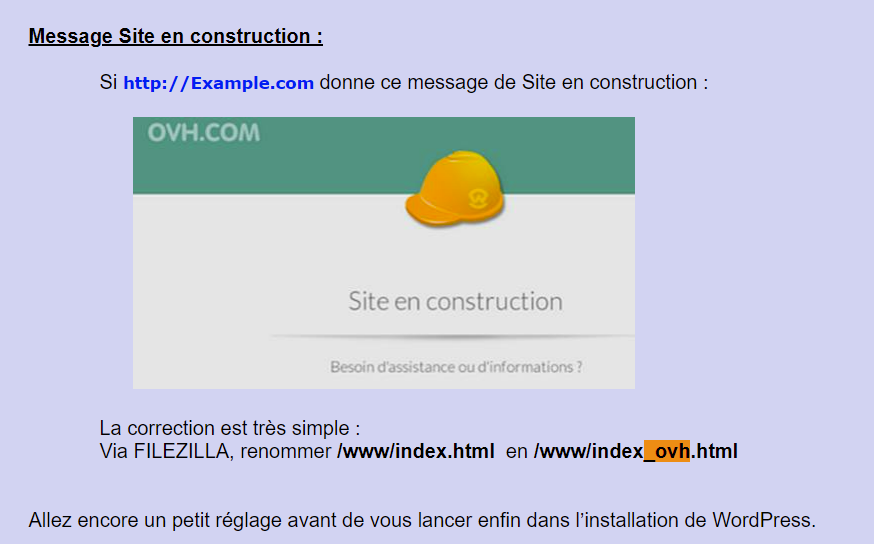Click the word 'Si' before the link
The height and width of the screenshot is (544, 874).
[109, 83]
